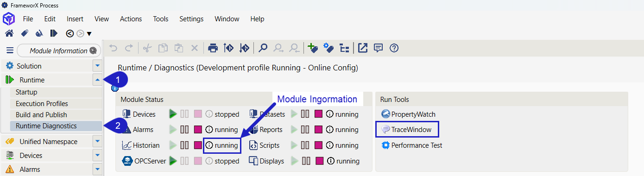Viewport: 644px width, 176px height.
Task: Open the paint palette draw icon
Action: pos(39,33)
